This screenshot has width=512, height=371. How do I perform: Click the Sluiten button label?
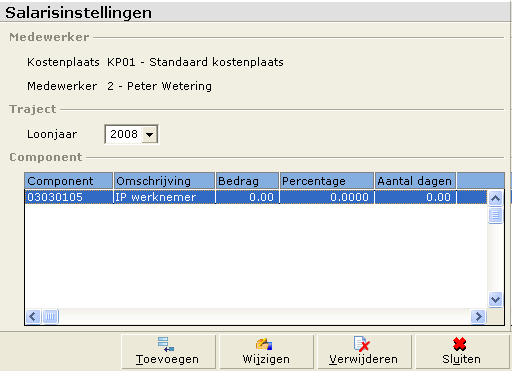click(461, 359)
